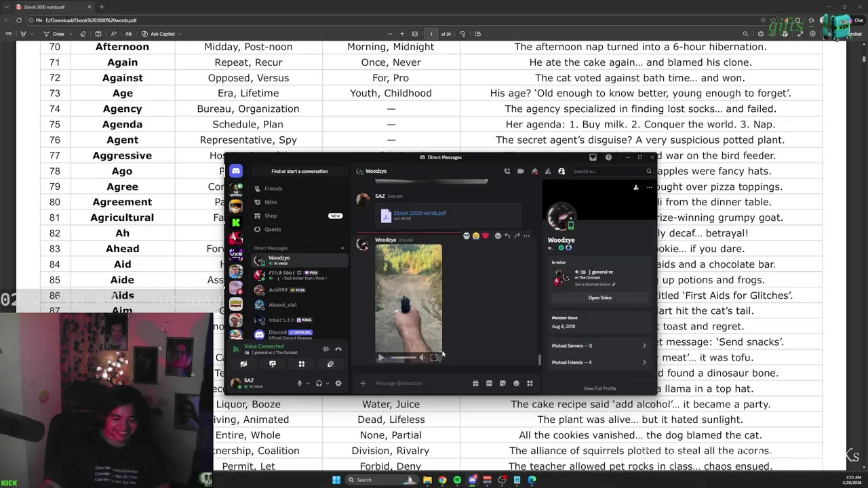868x488 pixels.
Task: Open Discord help icon in title bar
Action: coord(608,157)
